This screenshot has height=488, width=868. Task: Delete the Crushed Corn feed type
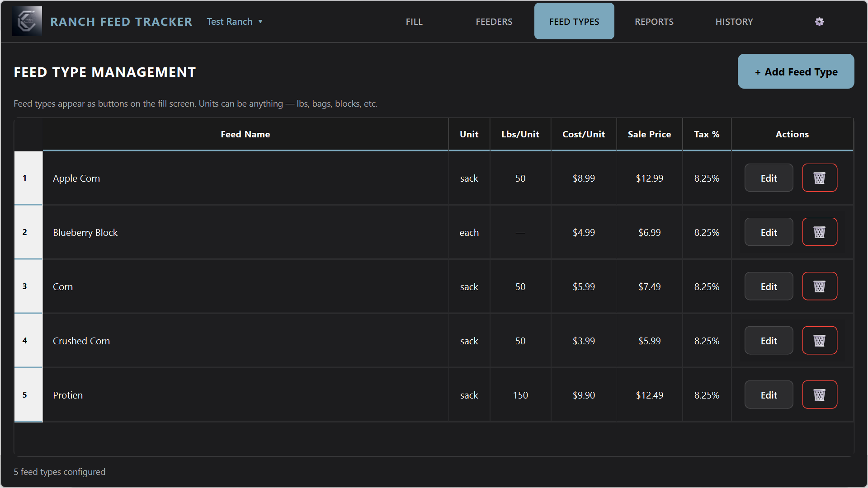click(820, 340)
